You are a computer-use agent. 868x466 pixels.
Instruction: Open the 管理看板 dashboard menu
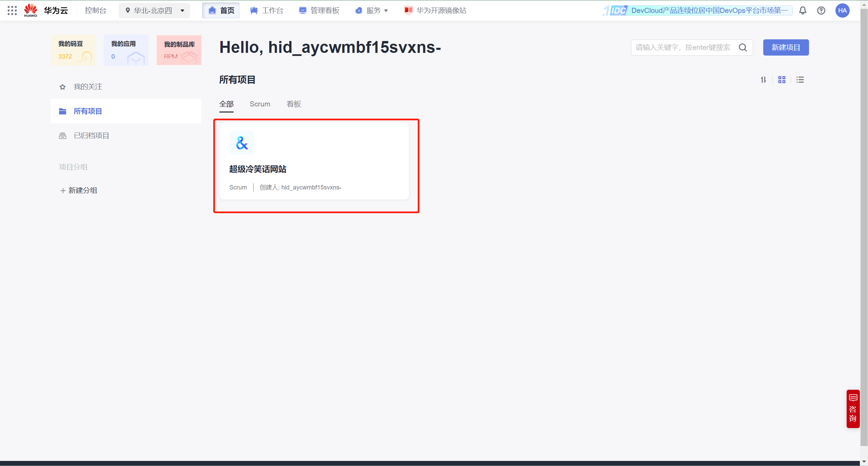319,11
